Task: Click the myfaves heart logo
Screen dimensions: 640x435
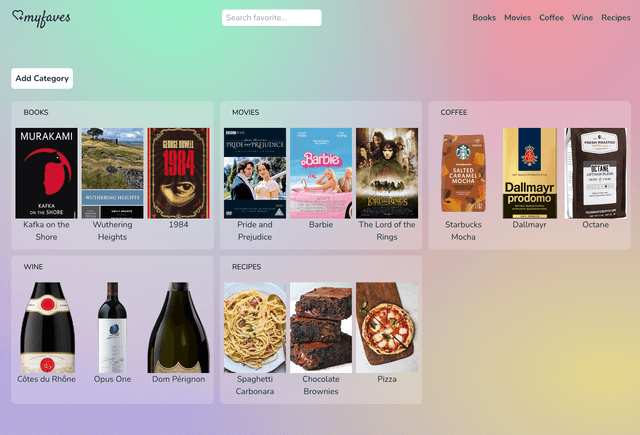Action: pos(41,18)
